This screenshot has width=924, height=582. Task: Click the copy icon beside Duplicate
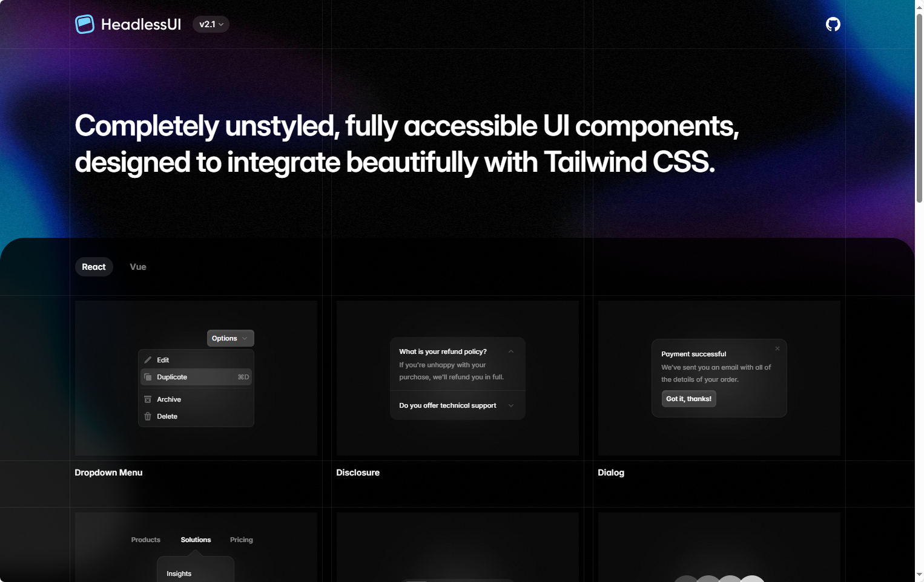coord(148,377)
